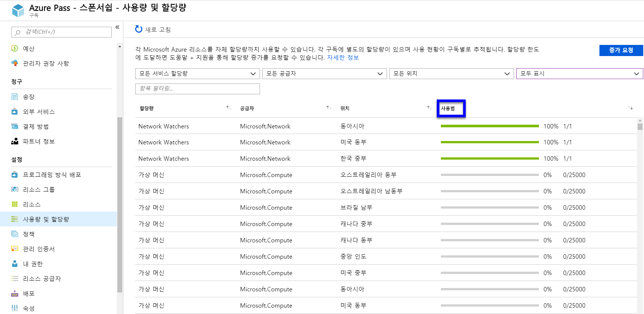This screenshot has width=644, height=314.
Task: Click usage bar for Network Watchers 동아시아
Action: pos(489,126)
